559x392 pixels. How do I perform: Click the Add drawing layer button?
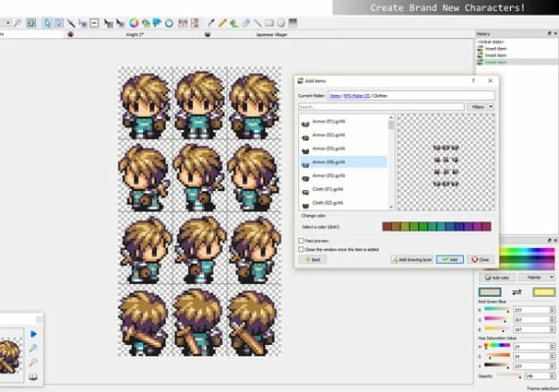(412, 260)
